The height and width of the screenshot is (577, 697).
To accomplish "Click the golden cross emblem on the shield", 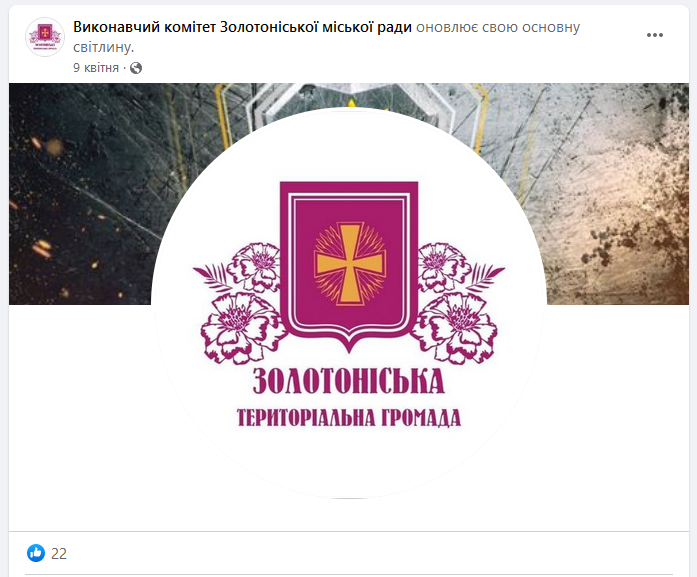I will (x=349, y=264).
